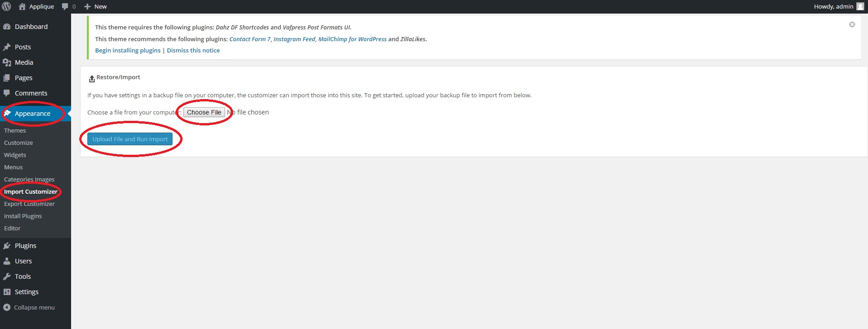The height and width of the screenshot is (329, 868).
Task: Click the WordPress logo icon
Action: 6,6
